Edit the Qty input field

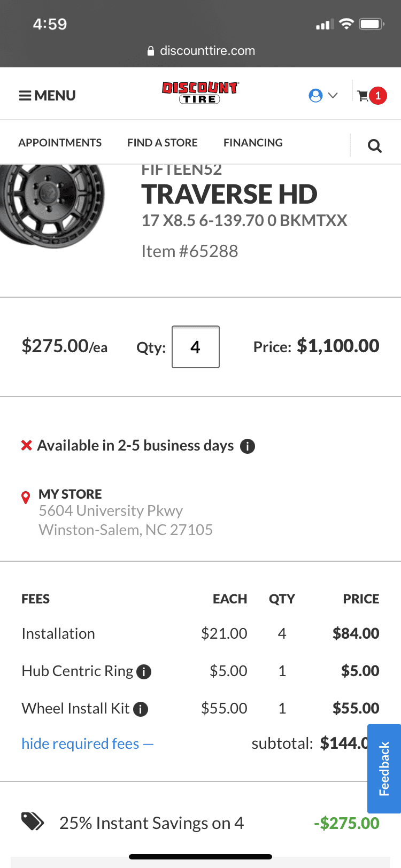[x=196, y=347]
